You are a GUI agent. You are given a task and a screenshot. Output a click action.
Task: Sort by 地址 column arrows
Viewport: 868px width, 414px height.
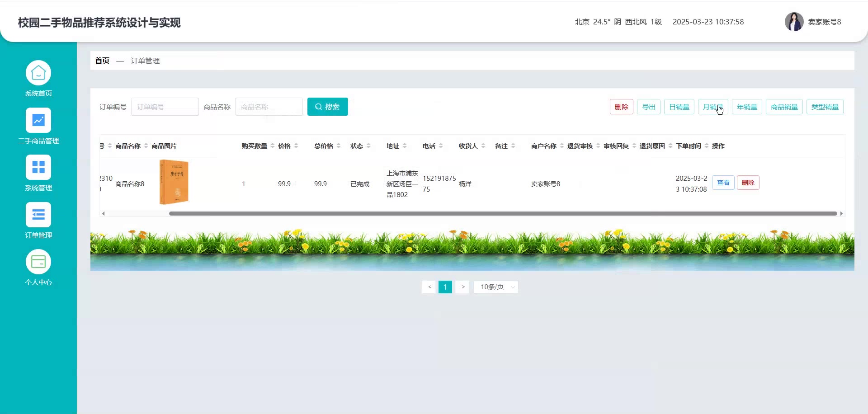point(405,146)
